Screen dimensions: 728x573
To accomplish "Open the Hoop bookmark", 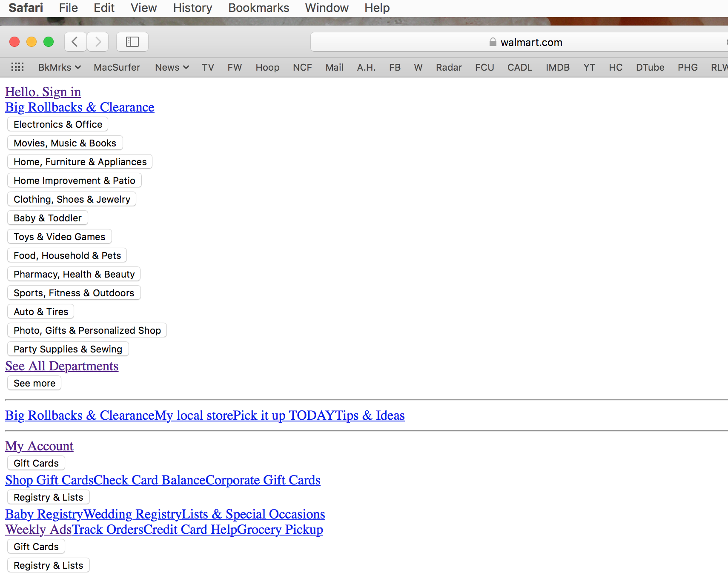I will pos(268,67).
